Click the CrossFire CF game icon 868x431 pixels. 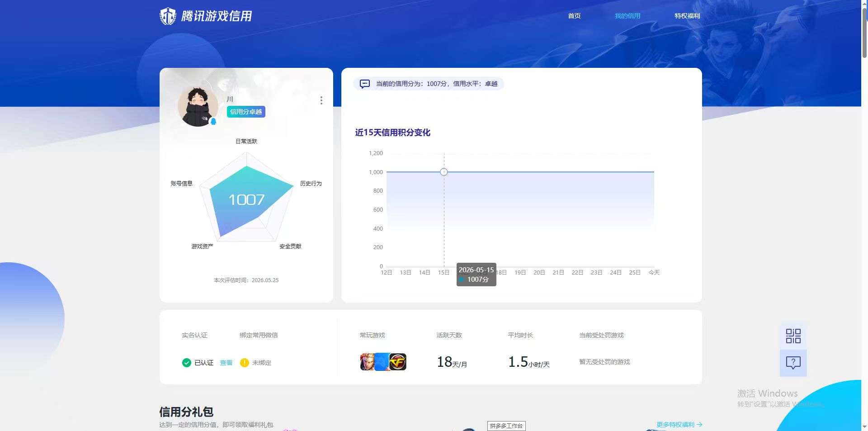point(398,362)
